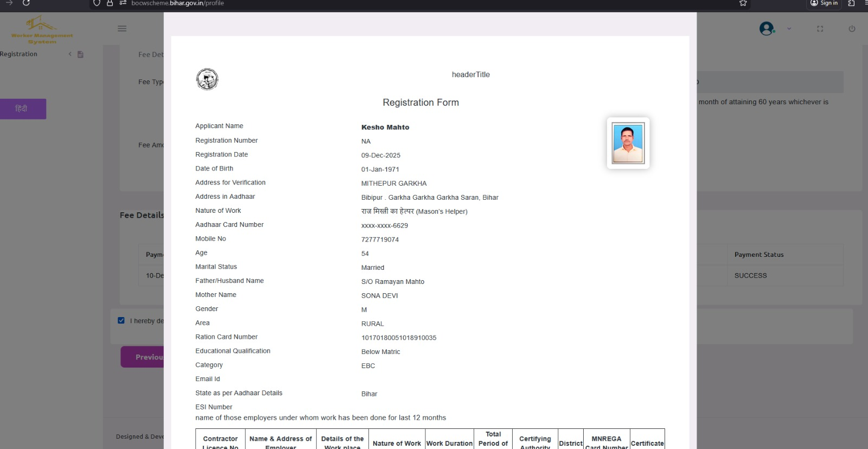
Task: Click the hamburger sidebar toggle icon
Action: tap(122, 29)
